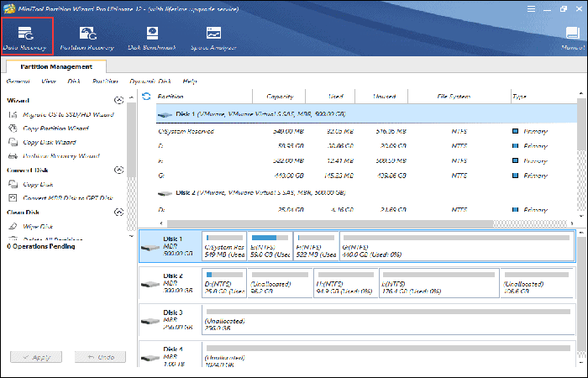Collapse the Clean Disk section

pyautogui.click(x=118, y=213)
